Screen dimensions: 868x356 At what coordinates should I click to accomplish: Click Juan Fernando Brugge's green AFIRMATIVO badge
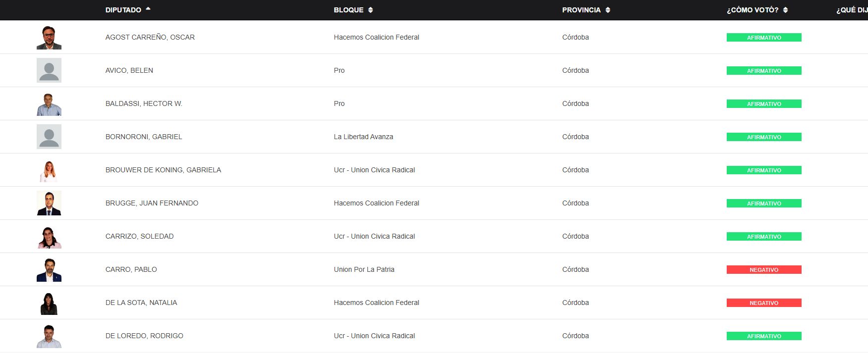[x=764, y=203]
